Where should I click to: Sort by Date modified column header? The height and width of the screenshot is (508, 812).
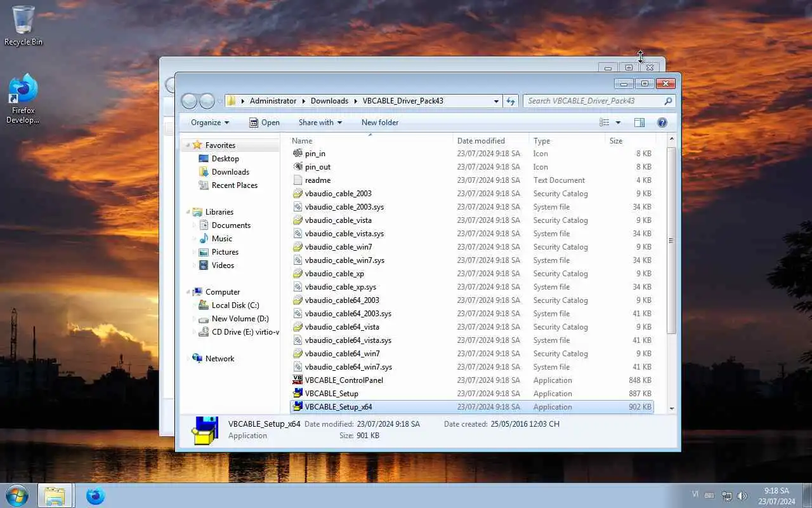click(492, 141)
